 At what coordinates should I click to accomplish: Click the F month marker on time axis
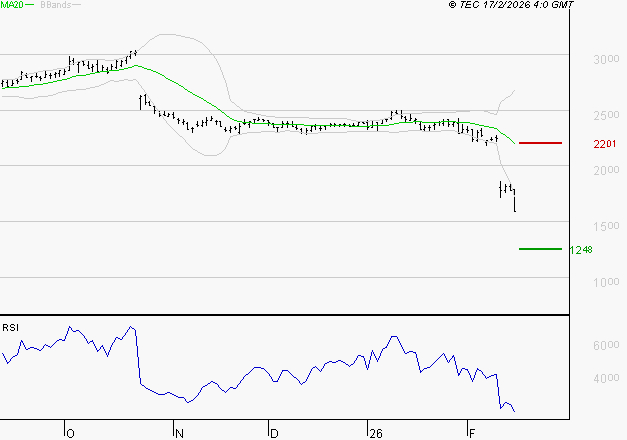pos(472,434)
